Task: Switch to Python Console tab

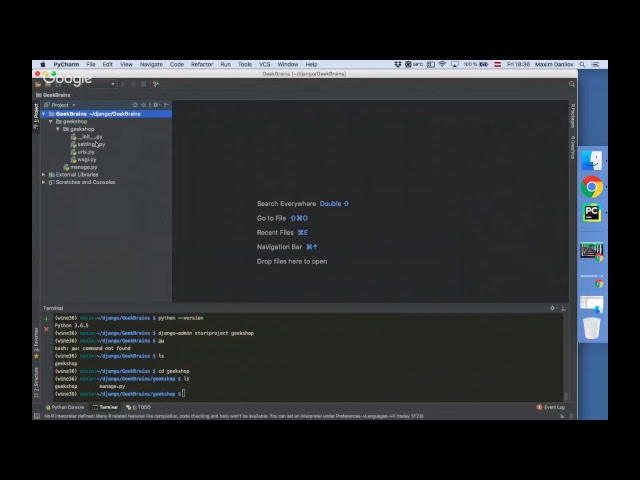Action: (x=64, y=407)
